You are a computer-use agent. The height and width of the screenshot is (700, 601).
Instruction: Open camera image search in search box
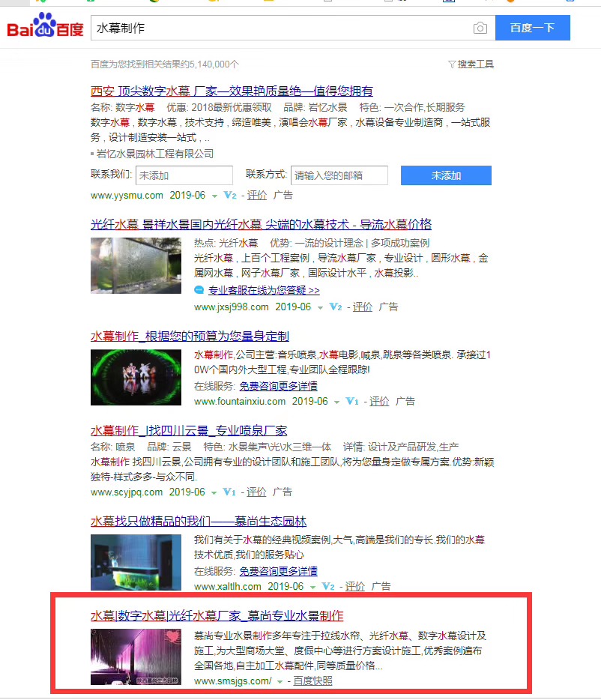click(480, 28)
